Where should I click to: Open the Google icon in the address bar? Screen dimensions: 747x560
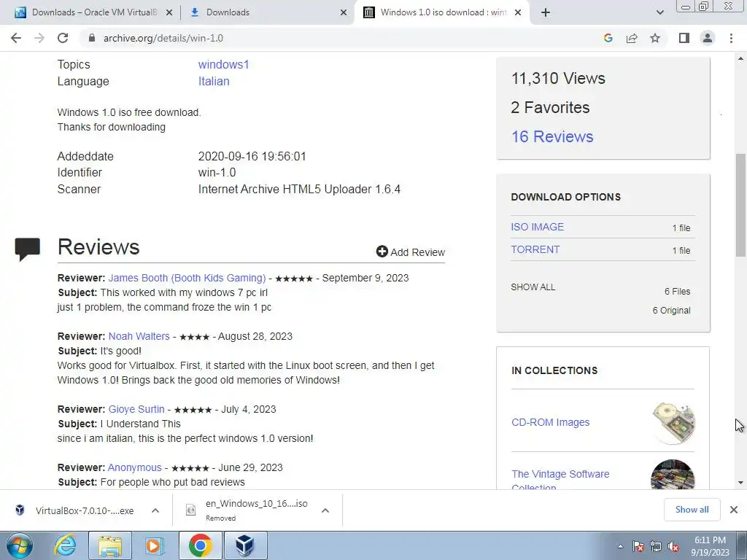point(608,38)
